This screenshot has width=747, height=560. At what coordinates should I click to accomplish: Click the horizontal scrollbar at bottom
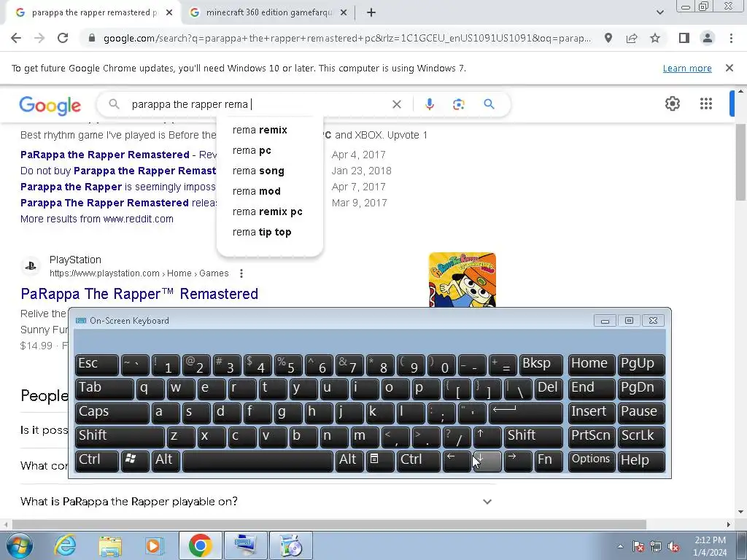pyautogui.click(x=329, y=524)
